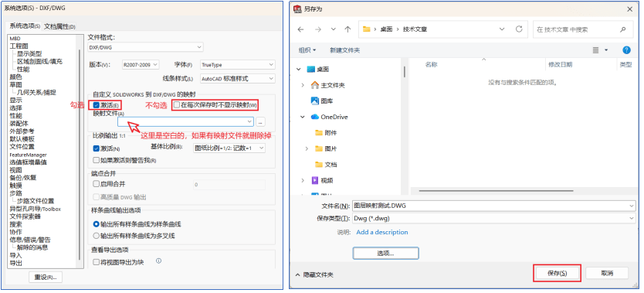Click the folder icon in address bar
The width and height of the screenshot is (644, 293).
point(366,29)
